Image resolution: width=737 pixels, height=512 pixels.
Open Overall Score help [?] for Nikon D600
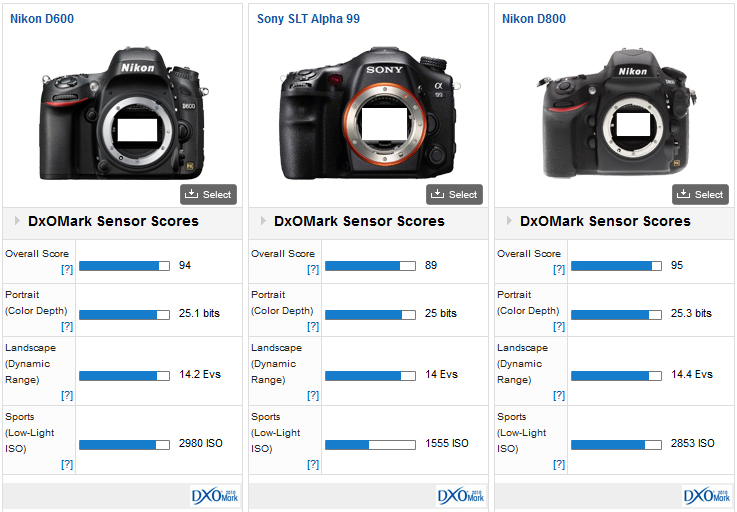pyautogui.click(x=67, y=269)
